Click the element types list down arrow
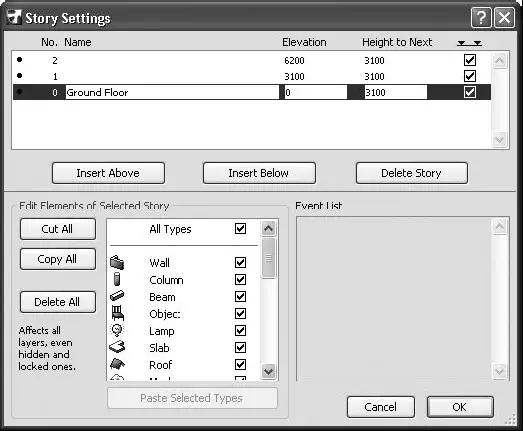Image resolution: width=523 pixels, height=431 pixels. [269, 371]
